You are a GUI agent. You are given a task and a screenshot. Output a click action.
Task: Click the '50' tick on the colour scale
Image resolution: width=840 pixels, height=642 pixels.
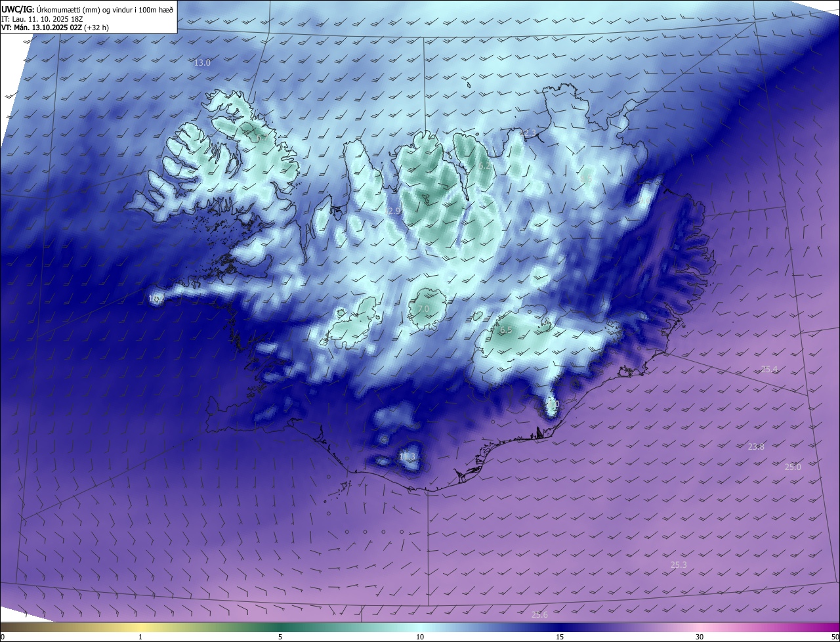[835, 637]
